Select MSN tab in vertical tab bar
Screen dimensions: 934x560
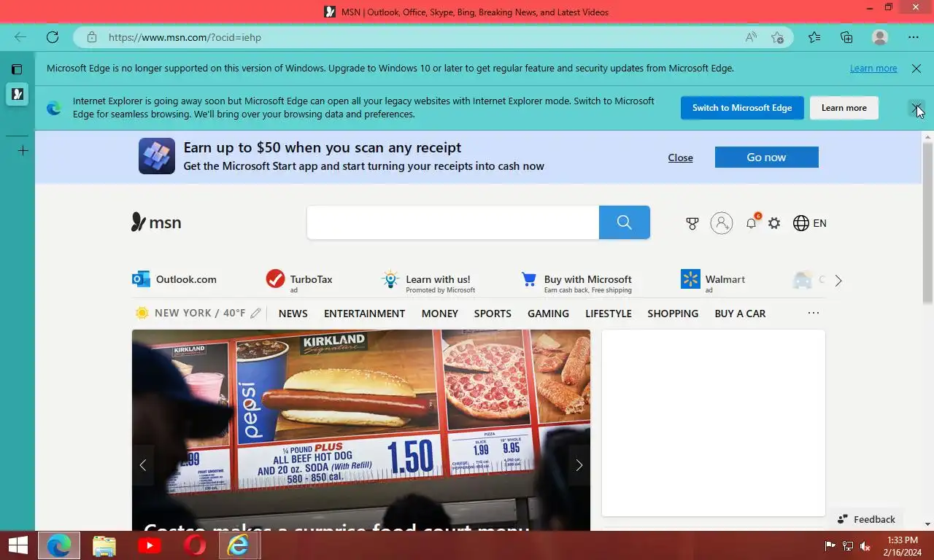(17, 93)
